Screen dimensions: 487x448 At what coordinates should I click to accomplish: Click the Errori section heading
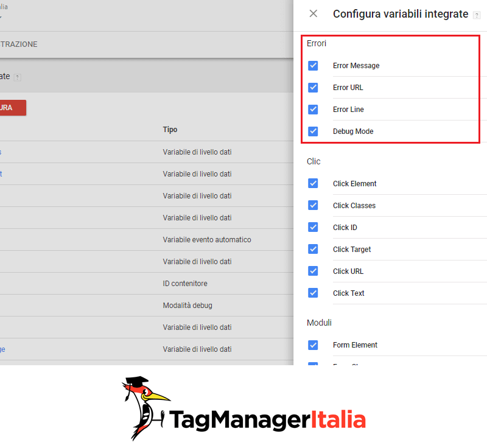point(317,43)
